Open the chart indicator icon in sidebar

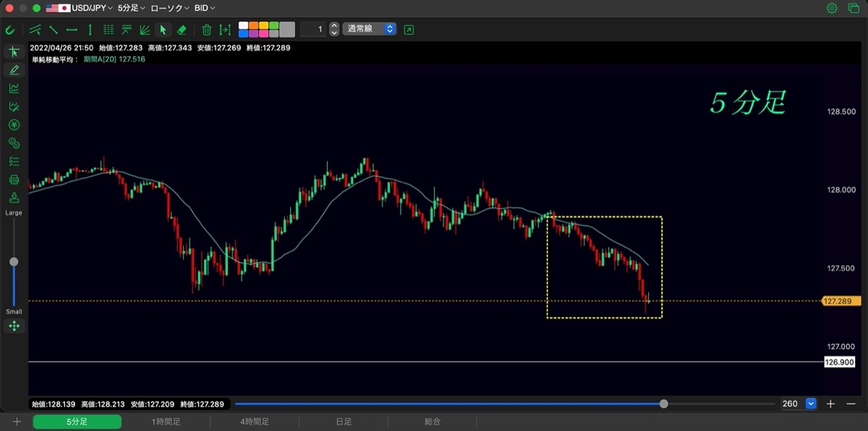14,88
